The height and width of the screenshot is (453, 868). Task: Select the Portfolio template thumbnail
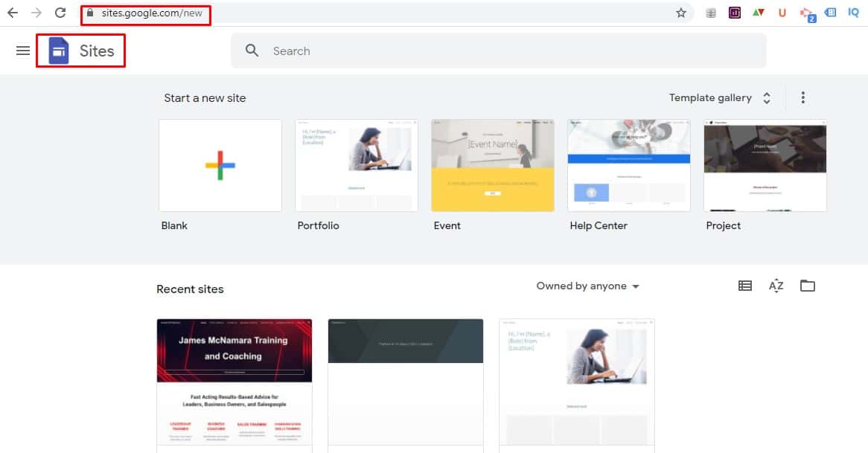point(357,165)
